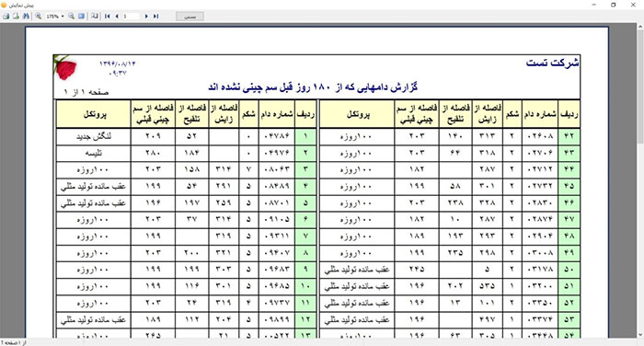Click animal number ۰۸۰۶۳ in row ۳
Viewport: 644px width, 346px height.
(x=276, y=169)
